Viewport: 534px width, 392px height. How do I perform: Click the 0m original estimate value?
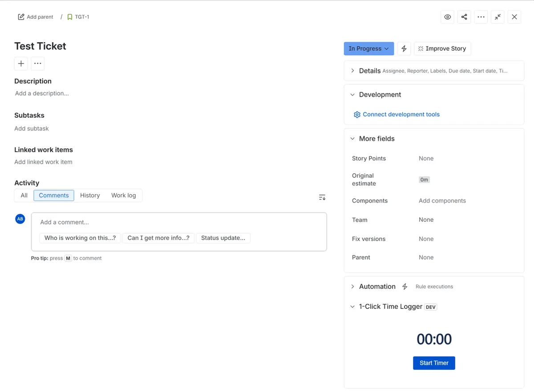tap(424, 180)
